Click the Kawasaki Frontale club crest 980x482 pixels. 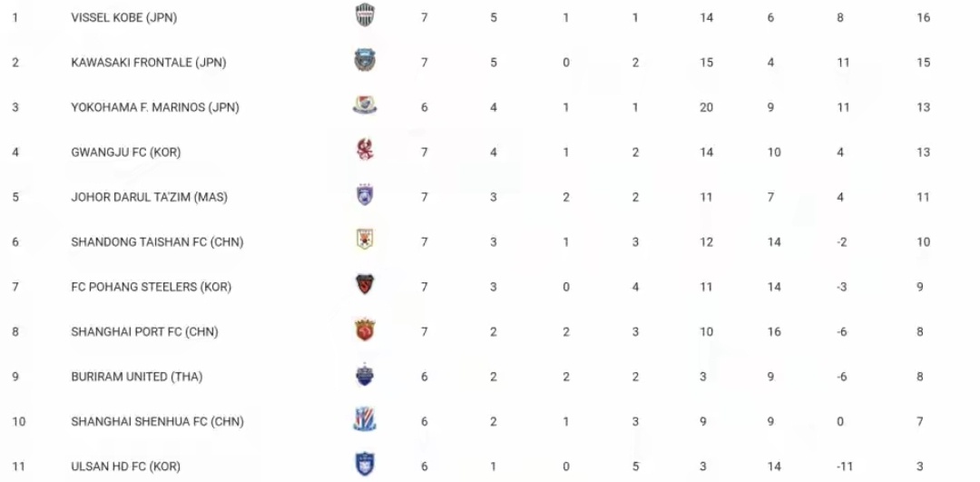[365, 62]
